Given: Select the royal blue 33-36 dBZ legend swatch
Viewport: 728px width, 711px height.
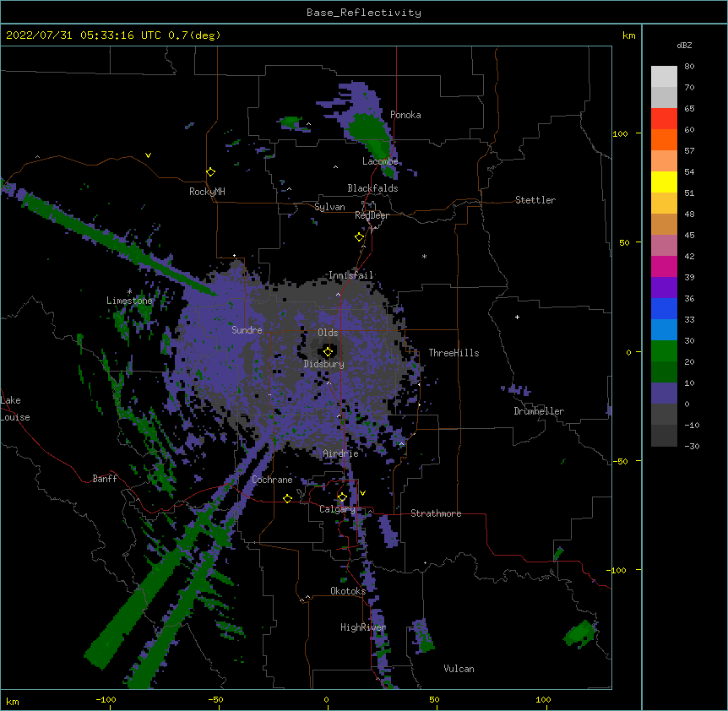Looking at the screenshot, I should pos(664,308).
